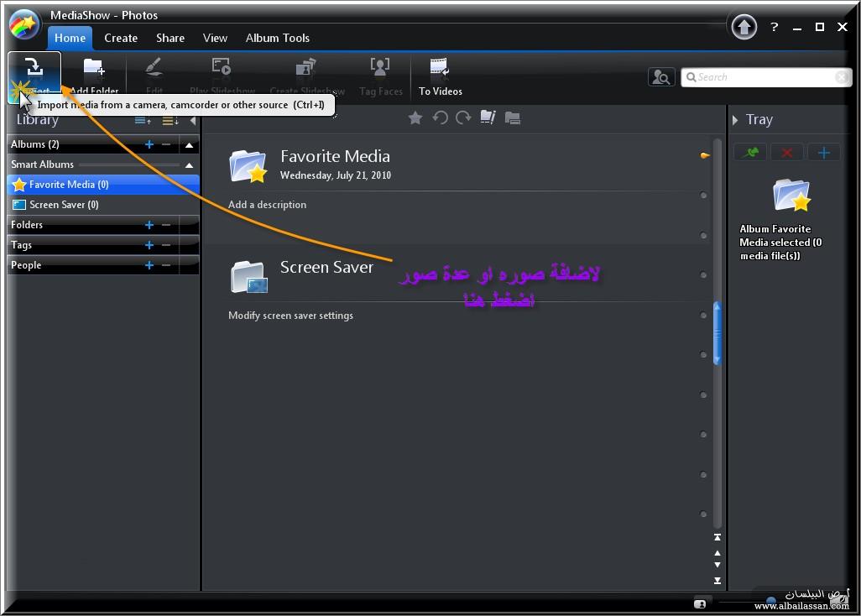
Task: Click the folder-with-pencil icon in center toolbar
Action: tap(488, 117)
